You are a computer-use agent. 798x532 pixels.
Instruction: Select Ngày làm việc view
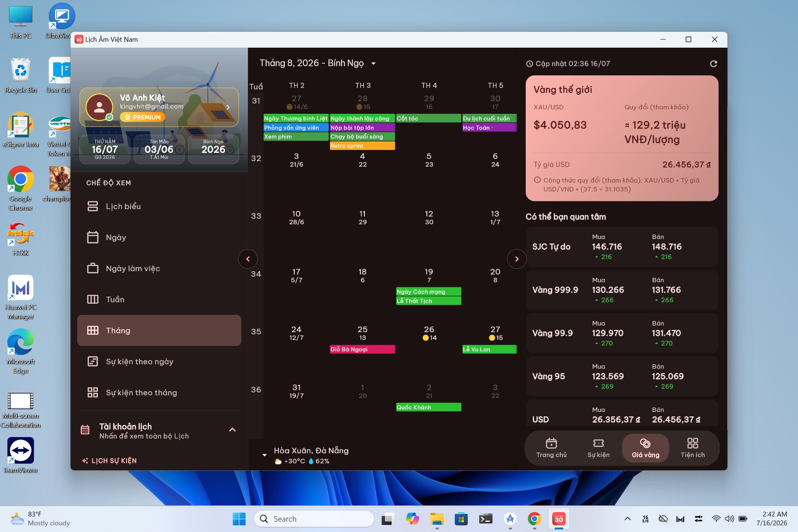pyautogui.click(x=159, y=268)
